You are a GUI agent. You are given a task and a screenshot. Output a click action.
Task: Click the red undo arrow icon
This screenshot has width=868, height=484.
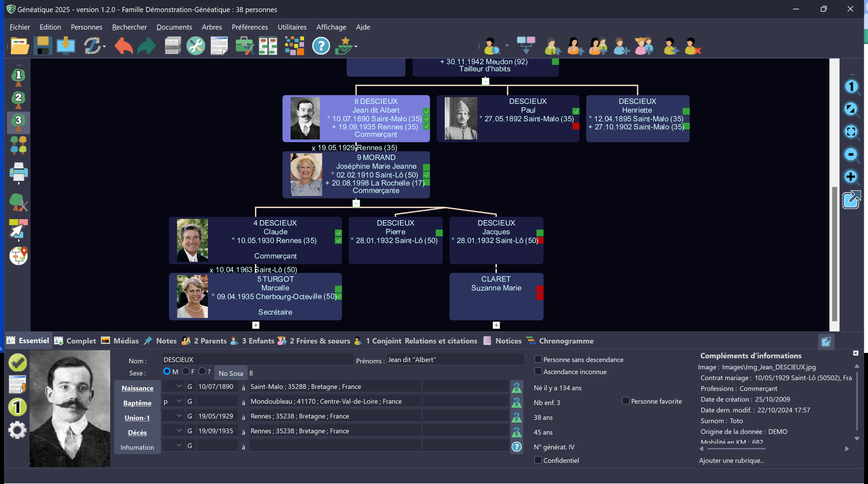(x=123, y=45)
